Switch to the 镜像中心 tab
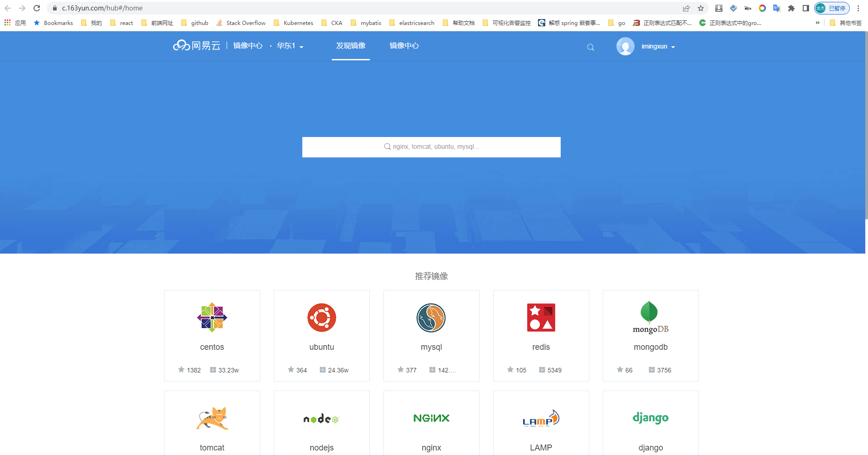Screen dimensions: 868x455 coord(404,46)
